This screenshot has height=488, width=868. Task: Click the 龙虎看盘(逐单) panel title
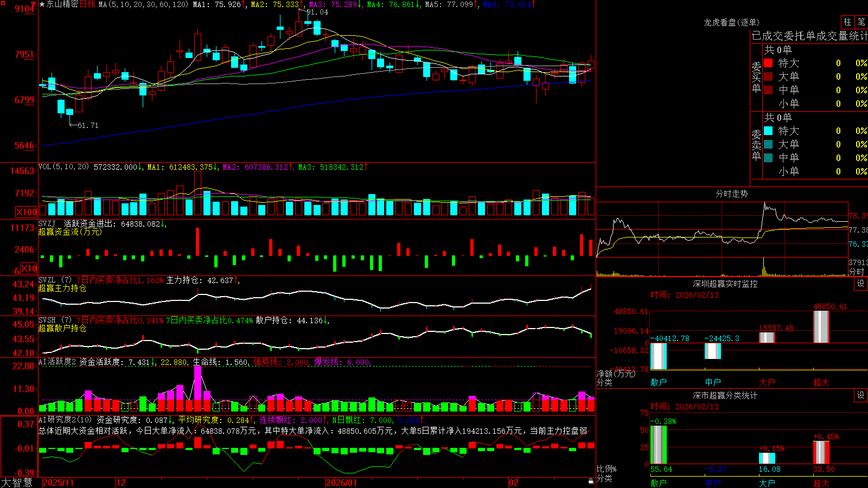pos(732,22)
